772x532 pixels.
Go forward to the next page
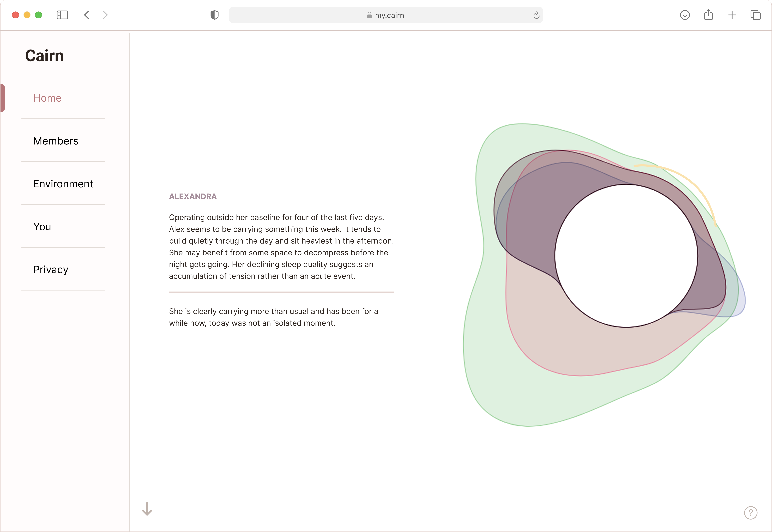pyautogui.click(x=105, y=15)
